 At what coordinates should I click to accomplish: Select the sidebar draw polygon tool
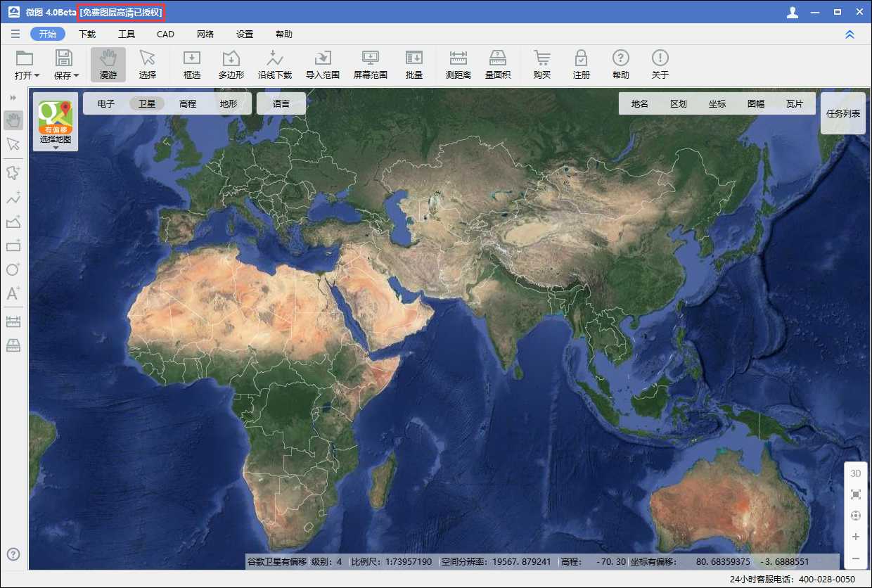click(13, 222)
